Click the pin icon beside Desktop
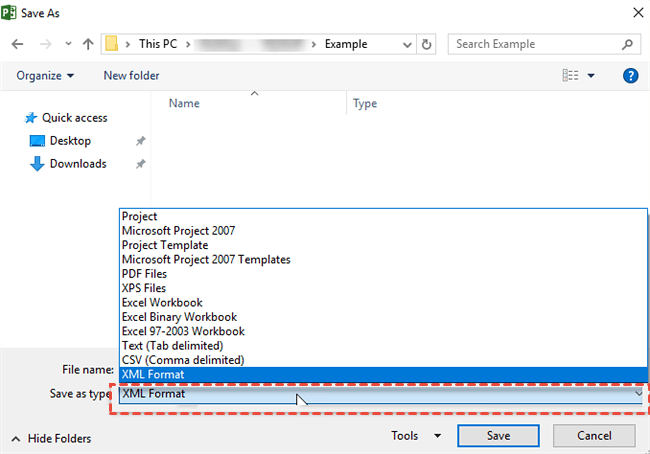Screen dimensions: 650x454 [x=141, y=141]
